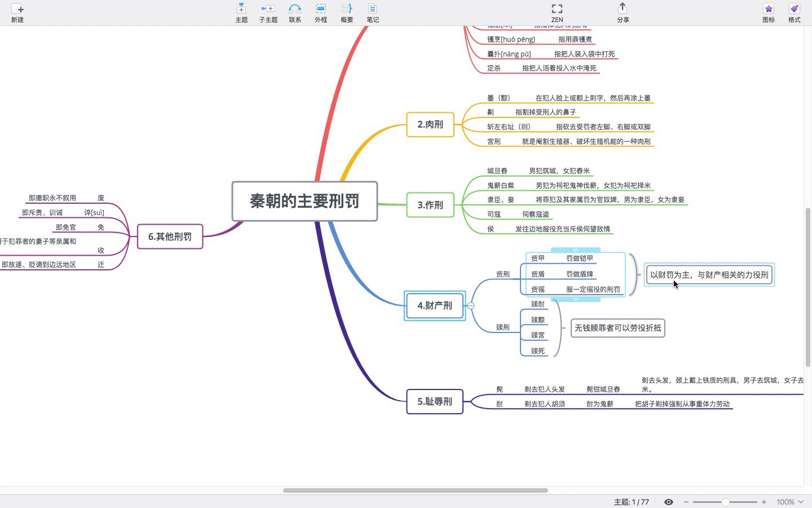The height and width of the screenshot is (508, 812).
Task: Click the vertical scrollbar thumb
Action: pyautogui.click(x=807, y=287)
